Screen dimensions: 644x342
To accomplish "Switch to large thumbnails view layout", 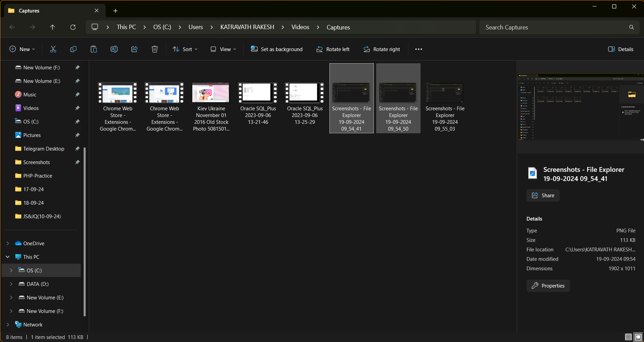I will pos(638,337).
